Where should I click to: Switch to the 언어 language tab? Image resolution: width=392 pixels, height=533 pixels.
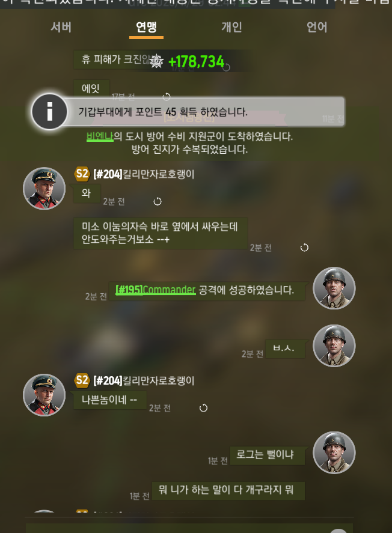[317, 27]
